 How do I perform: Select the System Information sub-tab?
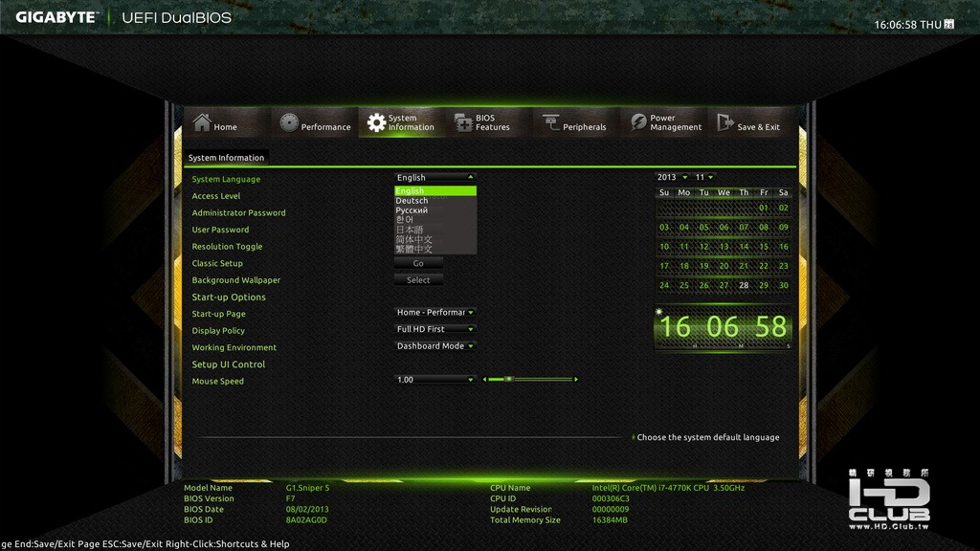(226, 158)
